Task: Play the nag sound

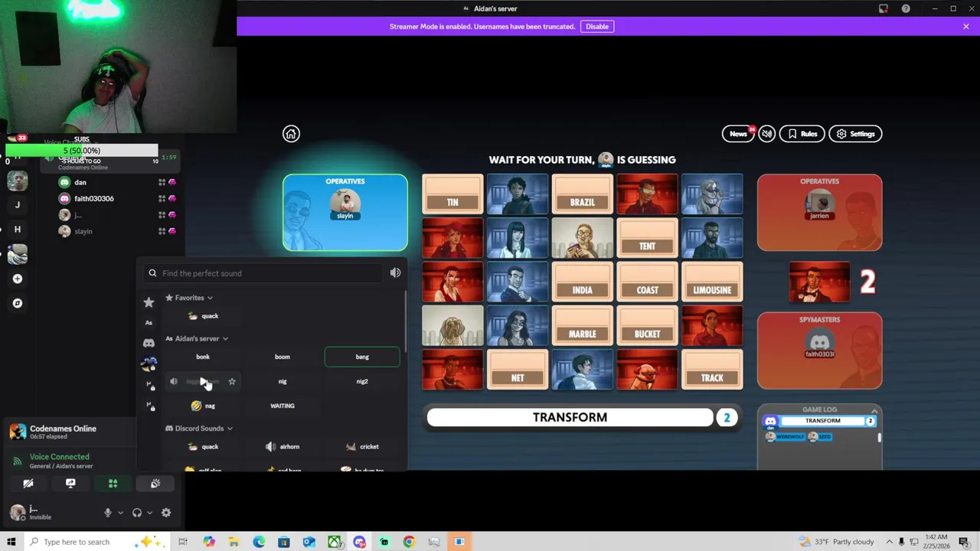Action: point(203,406)
